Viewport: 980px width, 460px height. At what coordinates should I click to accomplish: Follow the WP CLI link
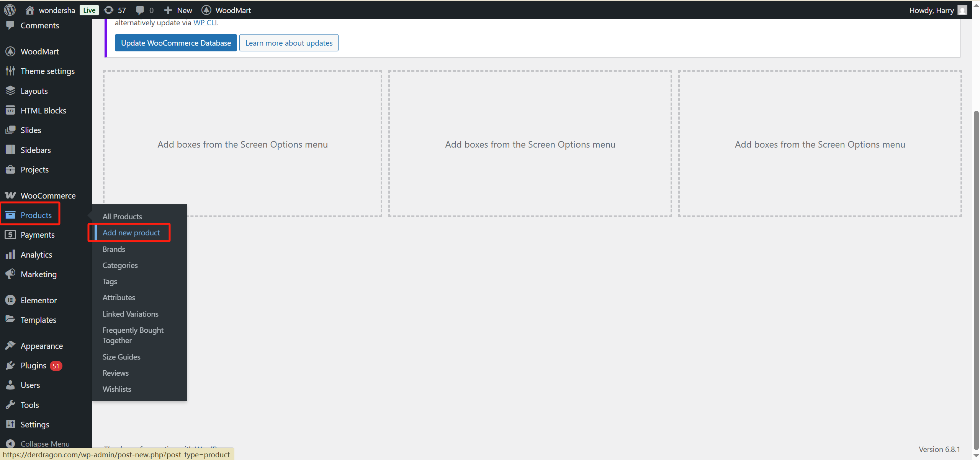205,22
